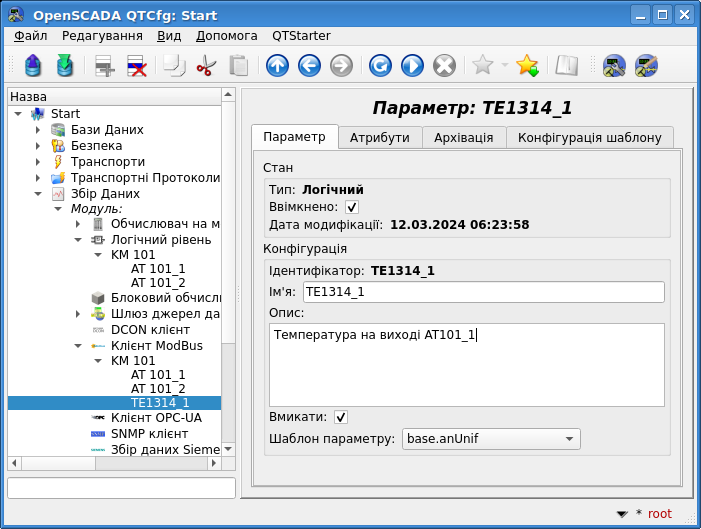Click the blue up arrow navigation icon
This screenshot has width=701, height=529.
click(x=277, y=66)
